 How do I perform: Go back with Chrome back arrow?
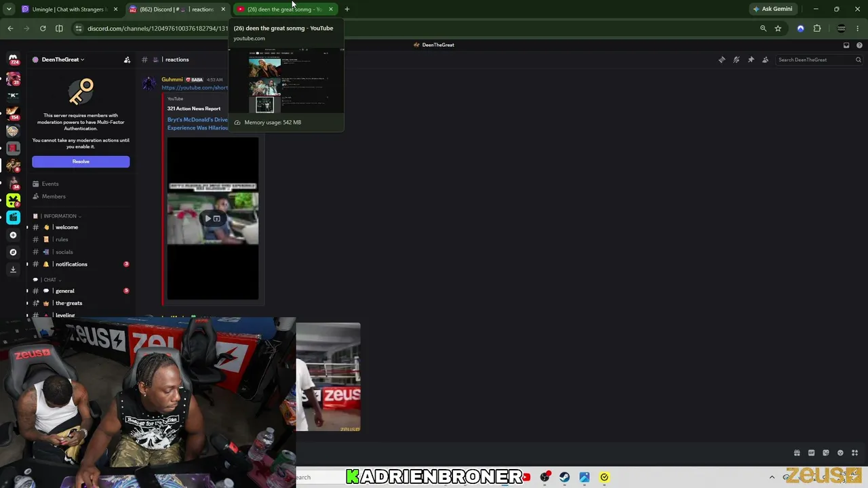10,28
